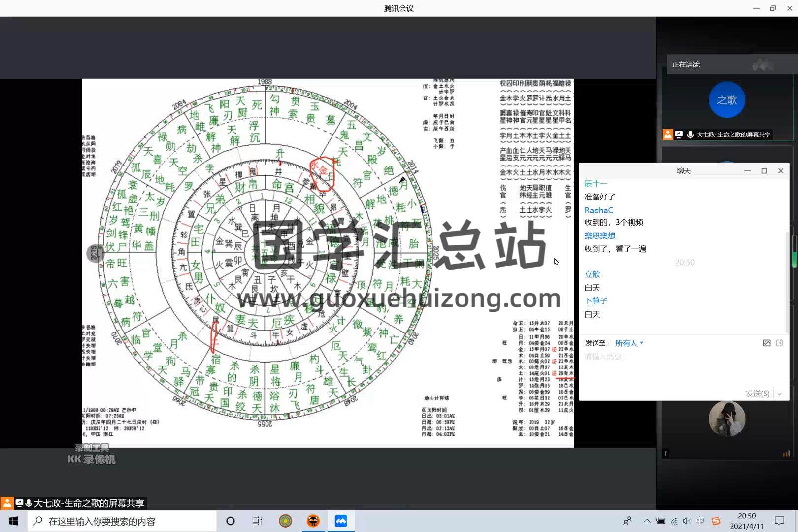Viewport: 798px width, 532px height.
Task: Expand the 所有人 recipient dropdown
Action: 629,343
